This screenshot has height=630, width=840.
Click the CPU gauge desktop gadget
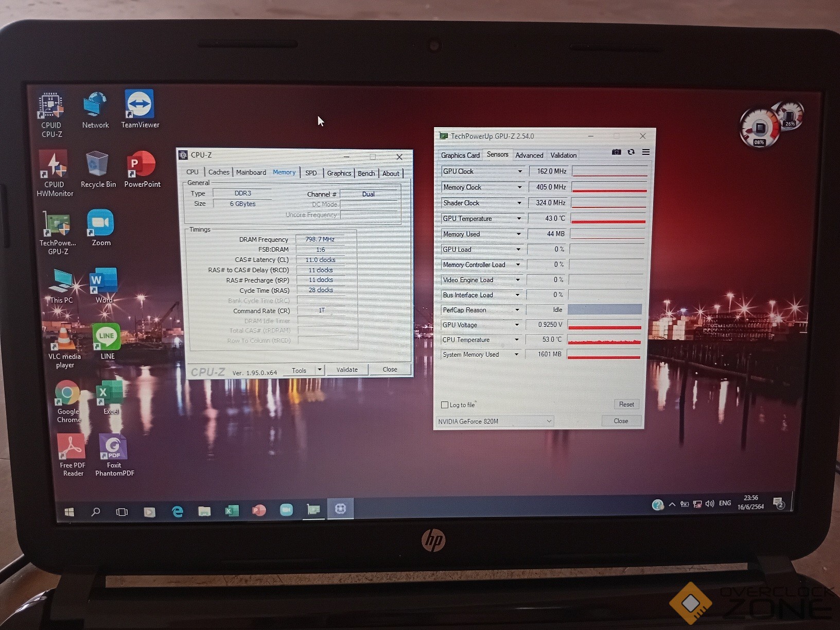[759, 128]
